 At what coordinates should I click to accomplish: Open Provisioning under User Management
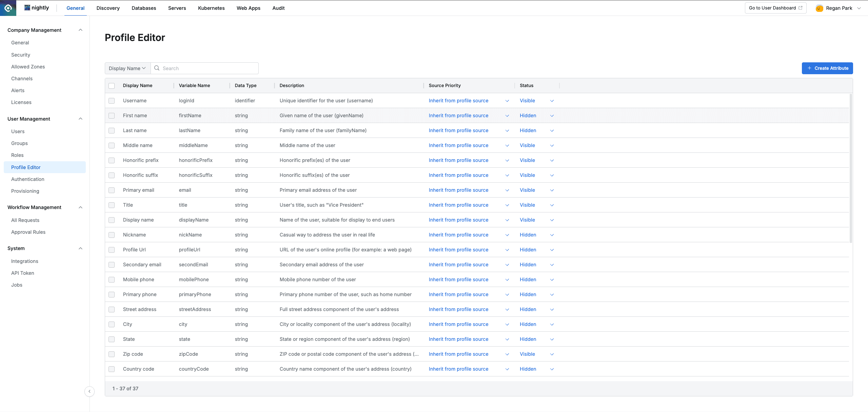(x=25, y=191)
